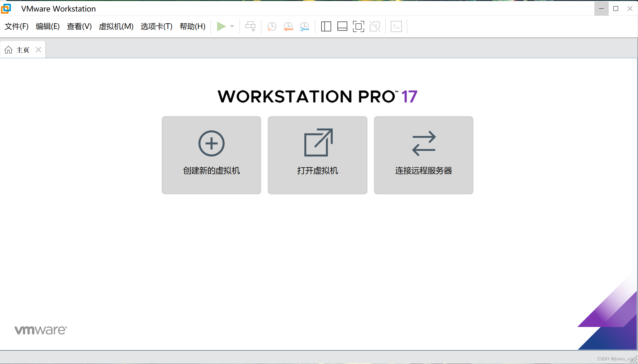Screen dimensions: 638x364
Task: Close the 主页 tab
Action: (x=38, y=50)
